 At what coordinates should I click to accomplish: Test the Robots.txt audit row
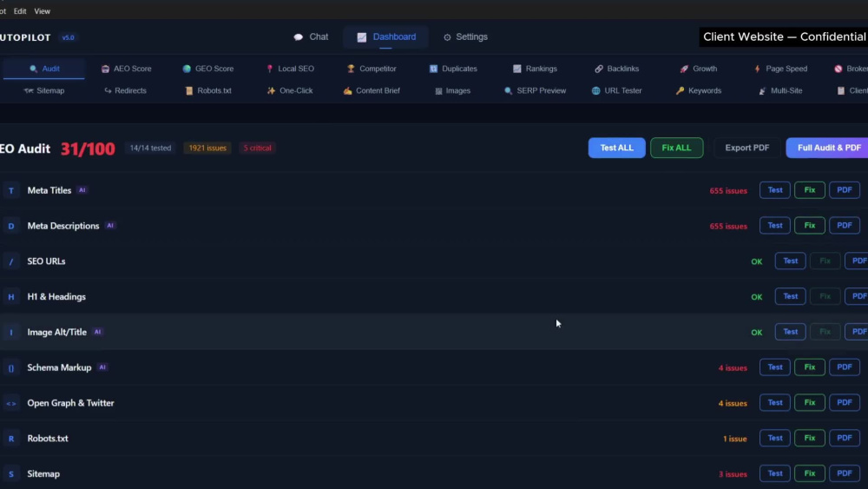pyautogui.click(x=775, y=438)
